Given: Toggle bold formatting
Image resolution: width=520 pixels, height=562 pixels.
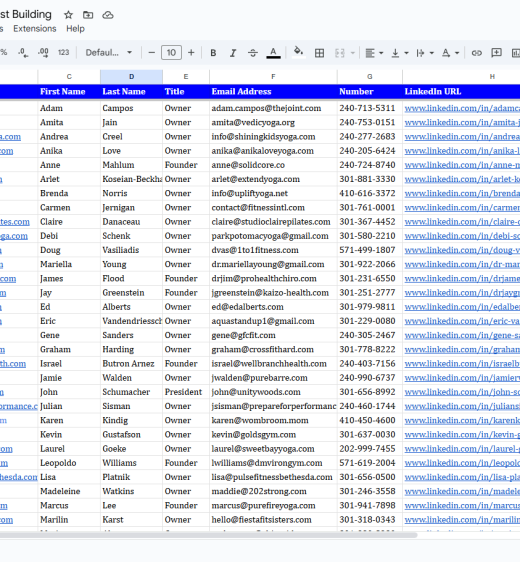Looking at the screenshot, I should [x=213, y=53].
